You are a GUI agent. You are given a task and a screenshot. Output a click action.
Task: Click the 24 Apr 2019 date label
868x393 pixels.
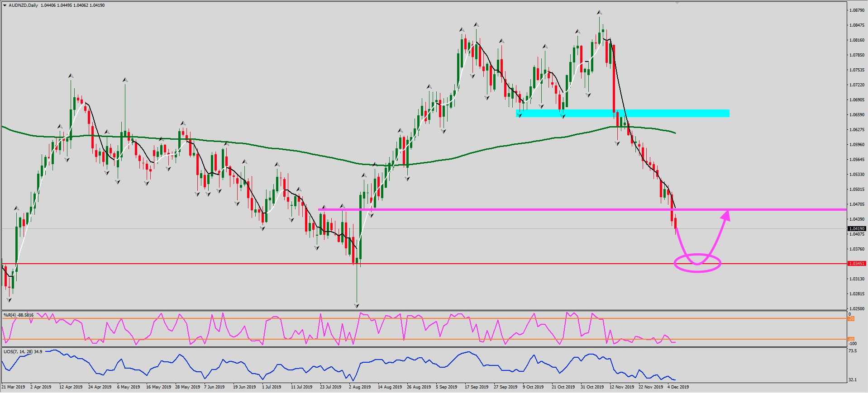point(100,387)
